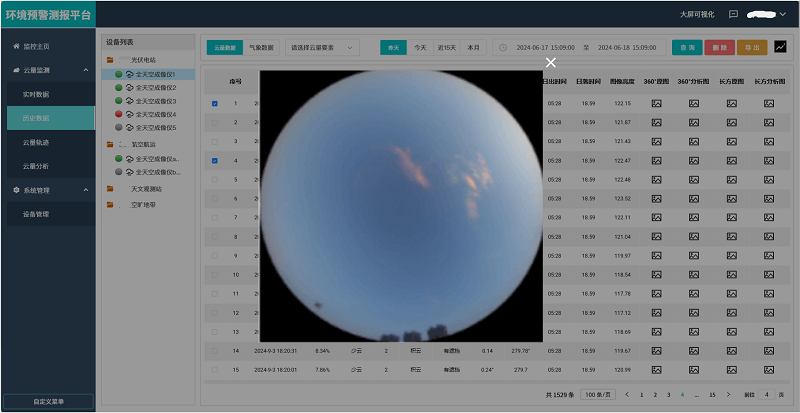Viewport: 800px width, 413px height.
Task: Open the message icon in header
Action: click(x=733, y=15)
